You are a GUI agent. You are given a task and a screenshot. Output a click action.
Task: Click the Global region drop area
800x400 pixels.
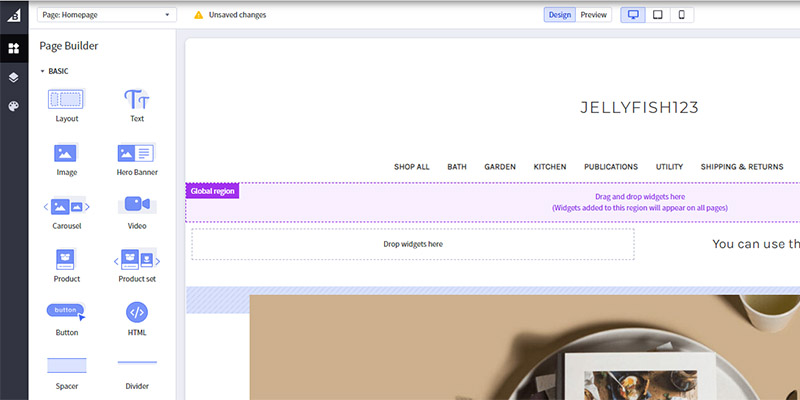(493, 203)
